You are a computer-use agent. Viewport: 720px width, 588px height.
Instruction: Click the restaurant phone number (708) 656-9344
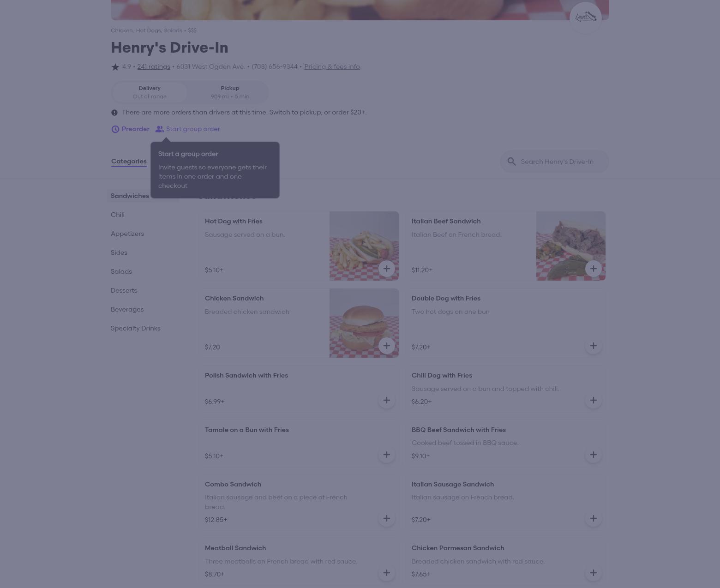[x=275, y=66]
